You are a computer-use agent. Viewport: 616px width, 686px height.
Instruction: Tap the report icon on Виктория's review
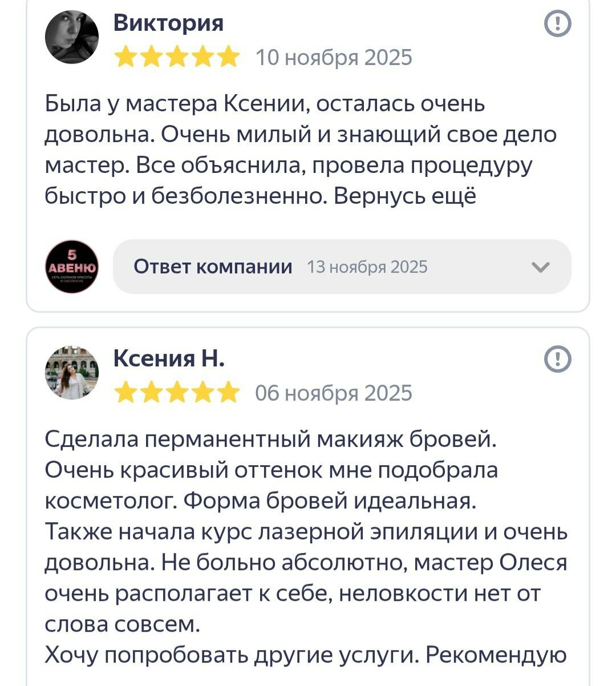558,24
